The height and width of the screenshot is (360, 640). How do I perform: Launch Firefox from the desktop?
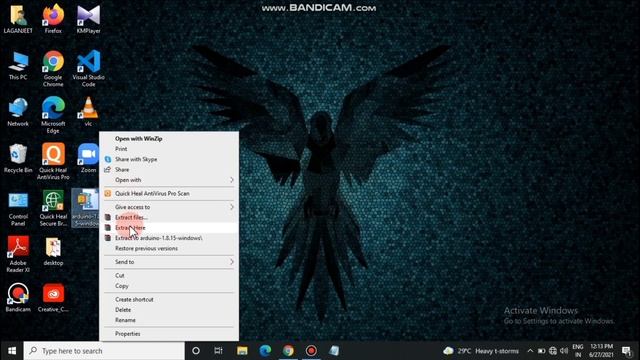tap(53, 19)
